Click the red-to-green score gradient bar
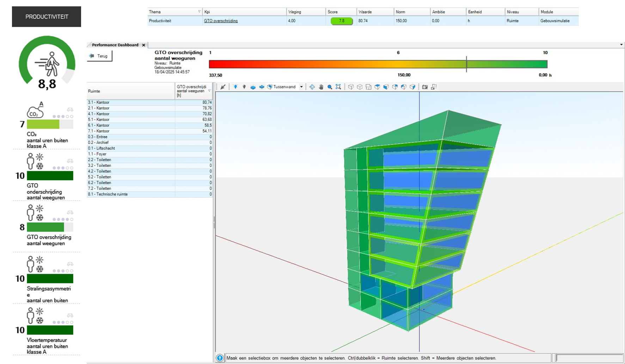Screen dimensions: 625x364 (378, 64)
